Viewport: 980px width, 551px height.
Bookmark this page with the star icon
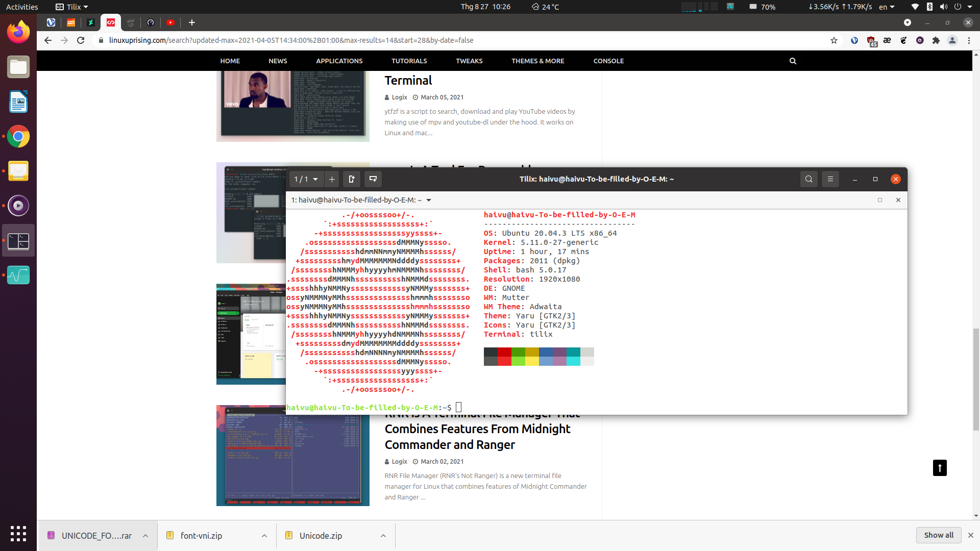point(834,40)
